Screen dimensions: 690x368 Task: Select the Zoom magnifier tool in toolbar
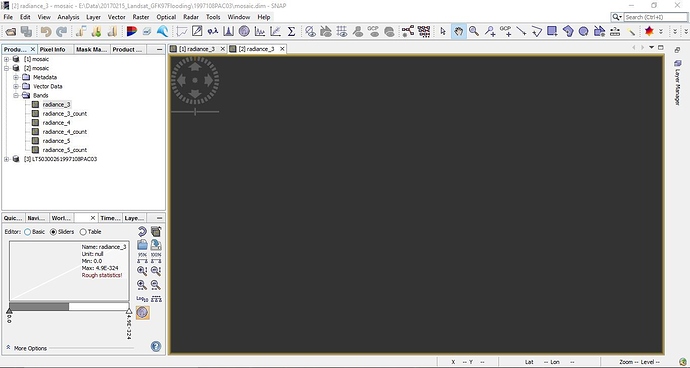coord(474,31)
